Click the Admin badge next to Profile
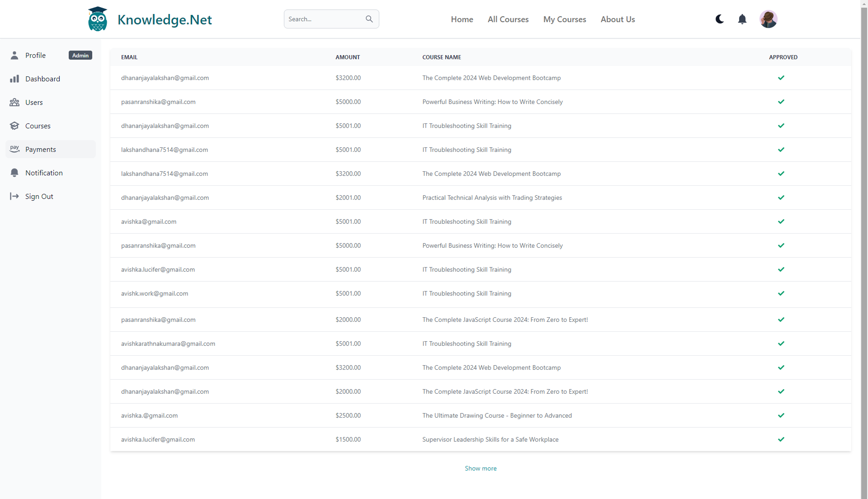 (x=80, y=55)
